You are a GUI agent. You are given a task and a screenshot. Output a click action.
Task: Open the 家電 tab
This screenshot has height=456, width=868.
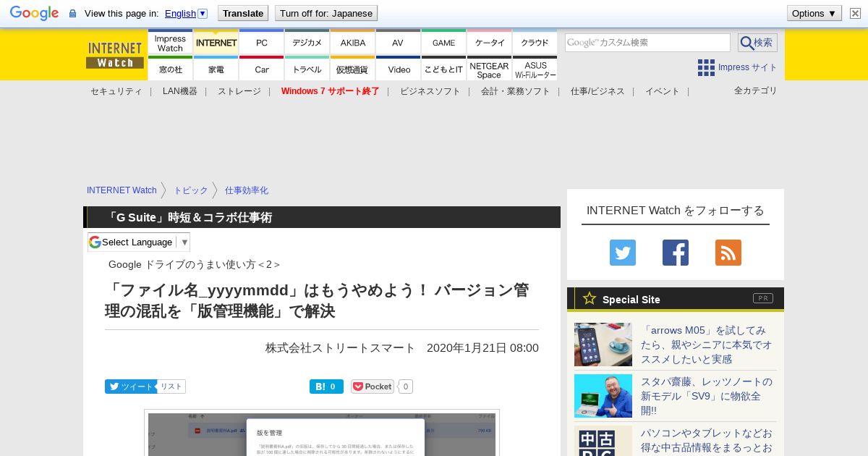click(216, 69)
